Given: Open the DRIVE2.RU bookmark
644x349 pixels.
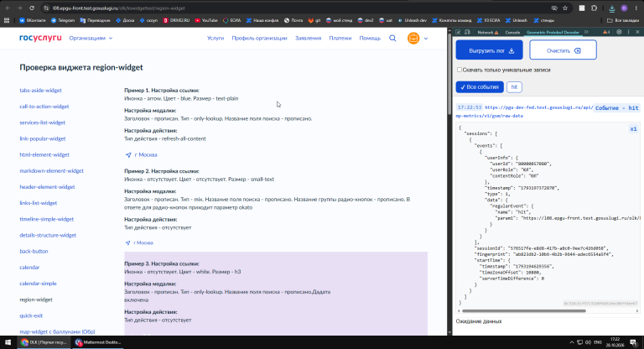Looking at the screenshot, I should (177, 20).
